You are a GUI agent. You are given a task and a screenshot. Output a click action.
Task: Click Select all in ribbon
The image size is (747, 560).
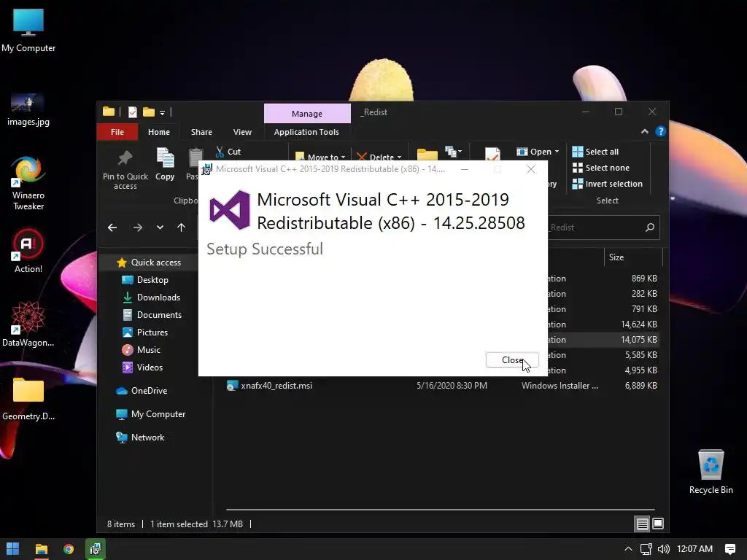click(x=595, y=152)
